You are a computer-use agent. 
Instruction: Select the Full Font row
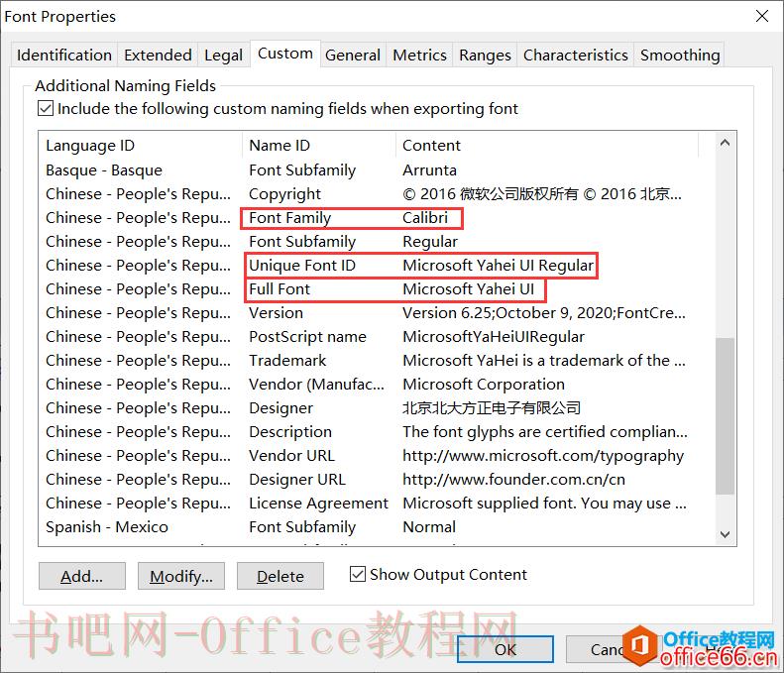point(377,289)
